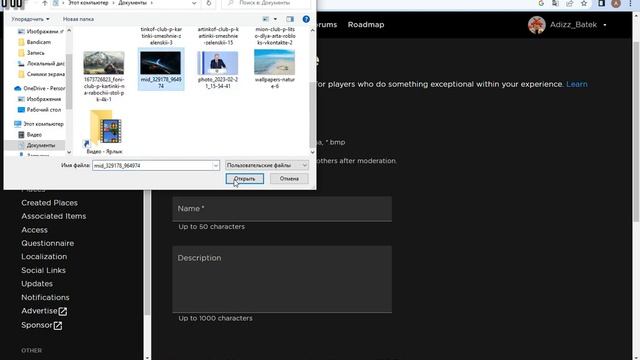Image resolution: width=640 pixels, height=360 pixels.
Task: Open the view options dropdown arrow
Action: click(275, 19)
